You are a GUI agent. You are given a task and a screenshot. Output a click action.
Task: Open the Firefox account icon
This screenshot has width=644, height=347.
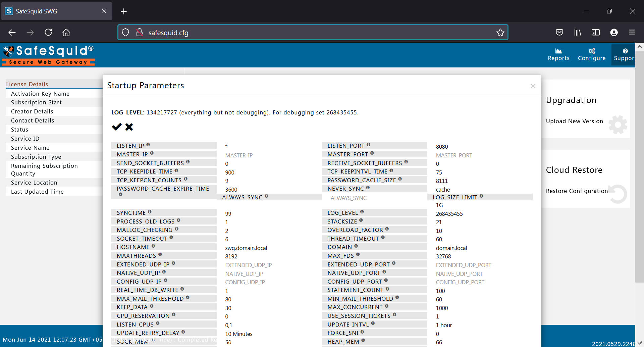coord(614,32)
